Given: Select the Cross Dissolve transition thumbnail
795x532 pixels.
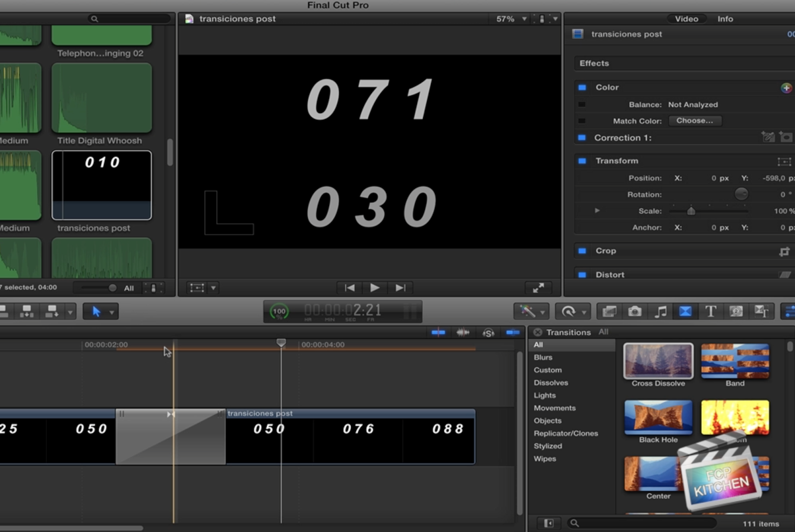Looking at the screenshot, I should click(658, 361).
